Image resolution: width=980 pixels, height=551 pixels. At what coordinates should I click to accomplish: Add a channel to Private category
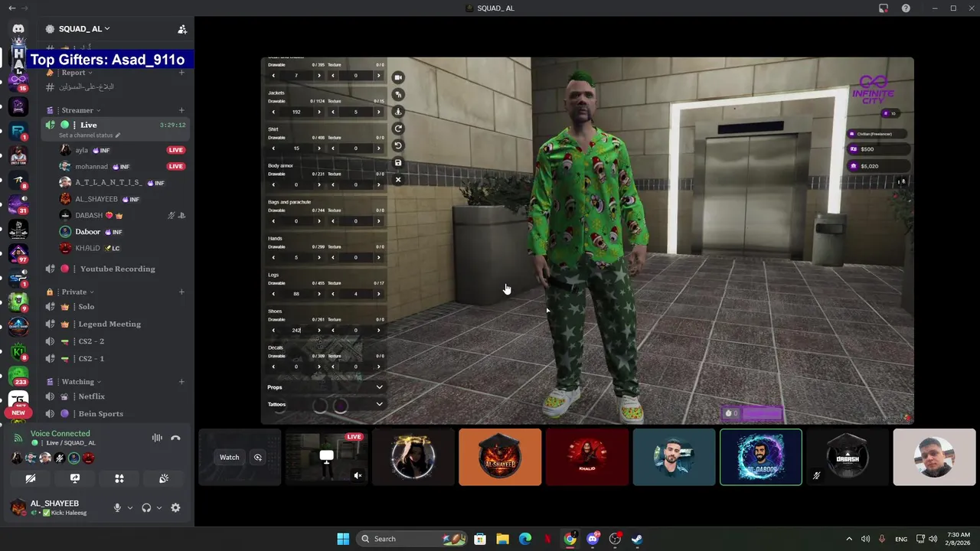pos(181,292)
